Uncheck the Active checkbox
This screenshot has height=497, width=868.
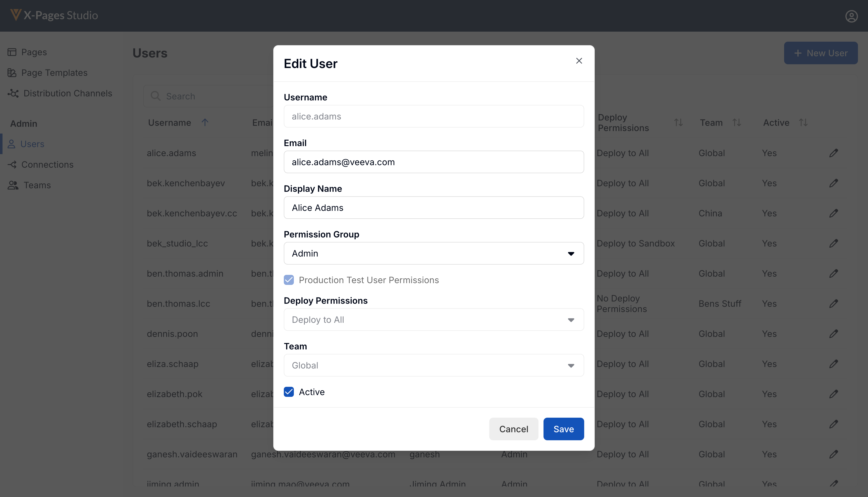coord(289,392)
